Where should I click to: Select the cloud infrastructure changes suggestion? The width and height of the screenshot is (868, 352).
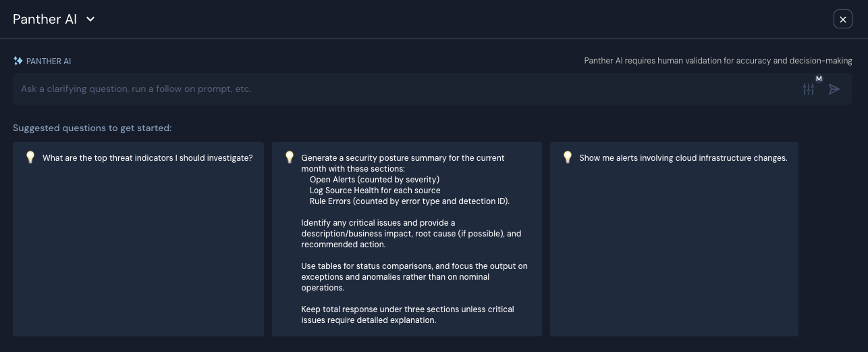683,158
